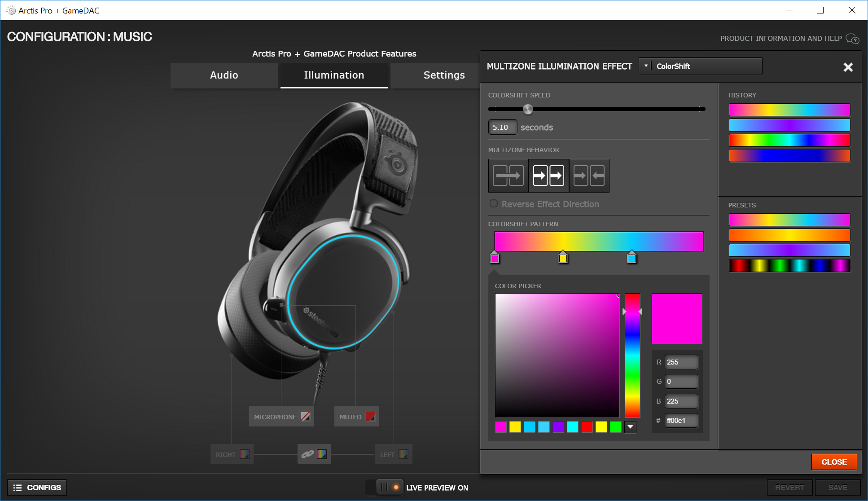Click the hex color input field

tap(681, 421)
